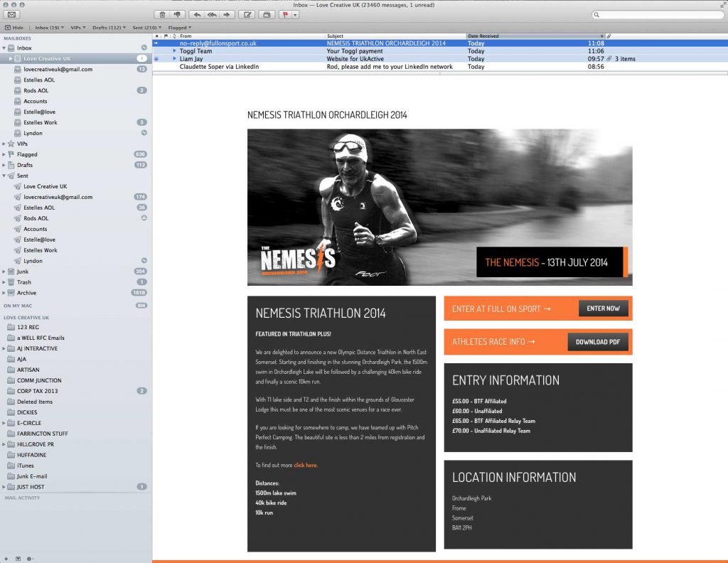Toggle the Mail Activity pane button

[18, 558]
